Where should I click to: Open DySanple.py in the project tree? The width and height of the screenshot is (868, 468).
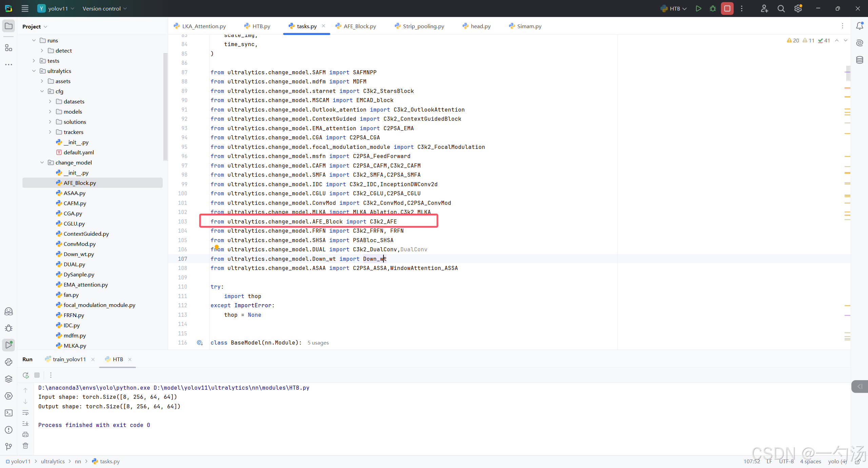[79, 274]
